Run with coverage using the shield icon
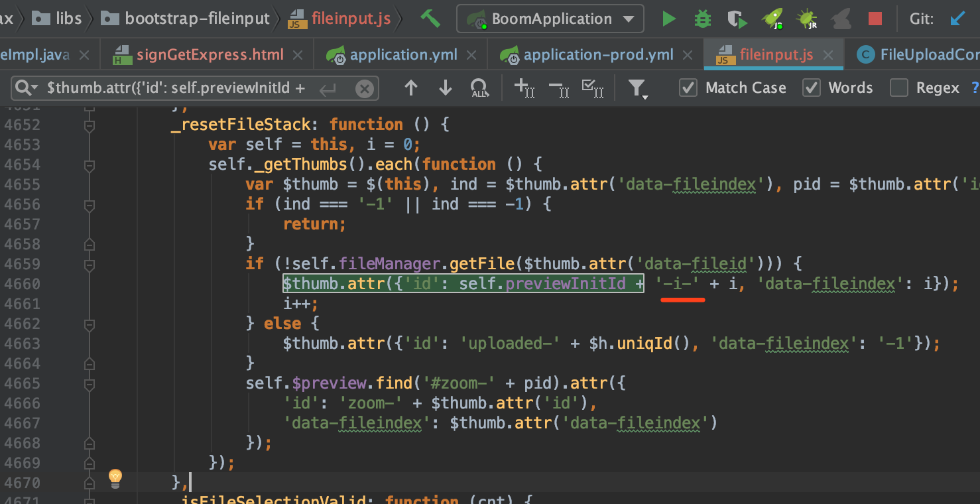This screenshot has width=980, height=504. pos(737,19)
